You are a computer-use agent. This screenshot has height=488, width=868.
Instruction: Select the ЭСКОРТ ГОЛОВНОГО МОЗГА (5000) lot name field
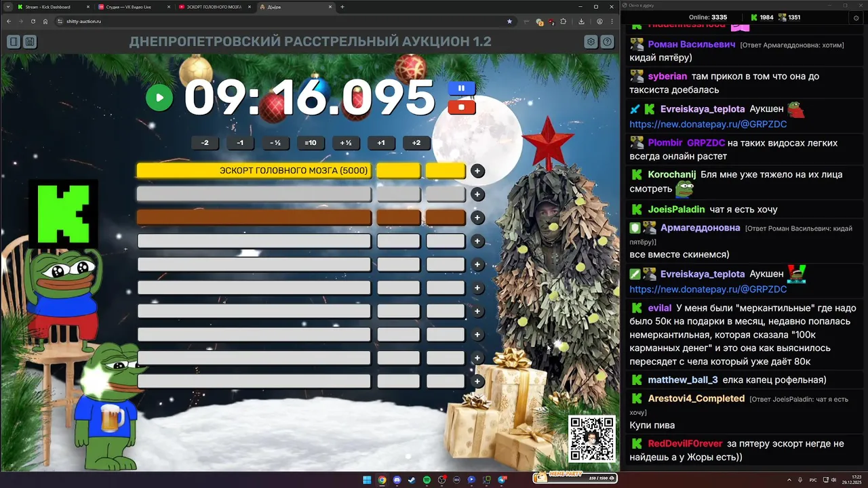point(254,171)
